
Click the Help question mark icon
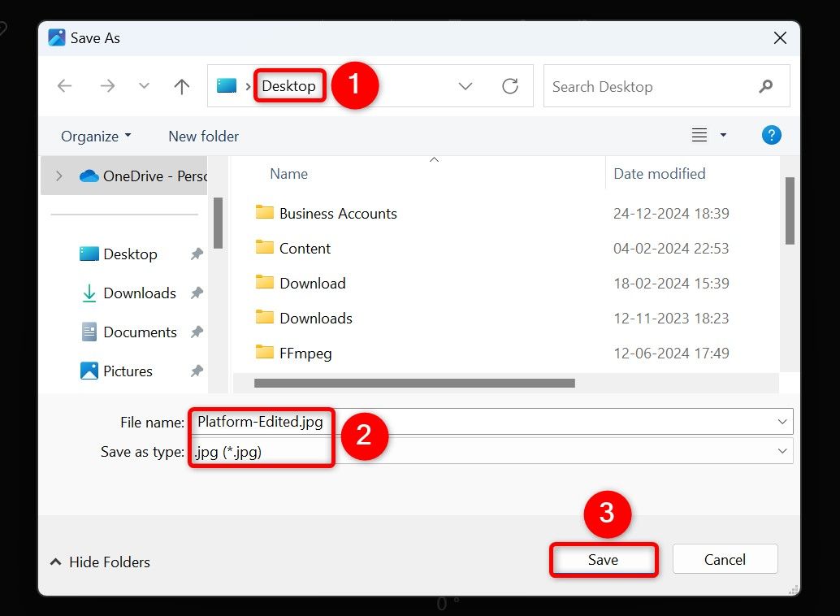coord(771,135)
